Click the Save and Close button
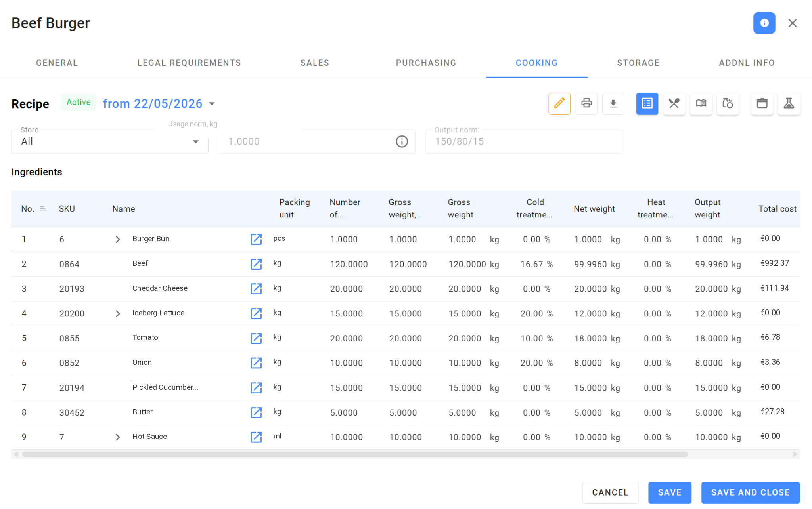The width and height of the screenshot is (812, 509). coord(750,492)
